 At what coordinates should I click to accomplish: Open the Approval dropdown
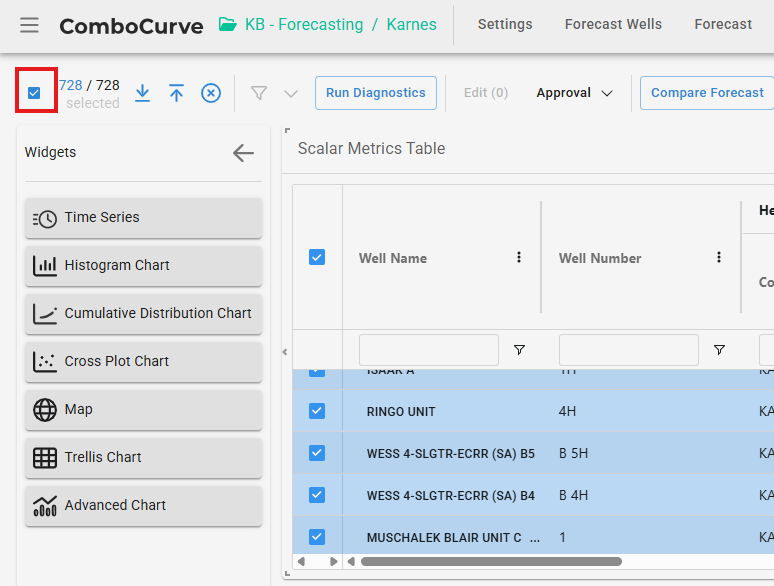[x=574, y=93]
